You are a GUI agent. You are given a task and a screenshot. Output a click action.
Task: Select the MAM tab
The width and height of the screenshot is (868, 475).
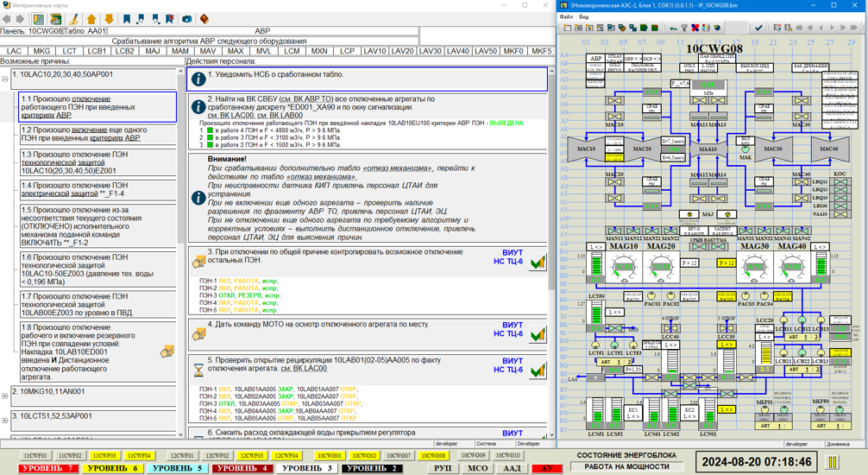pos(180,51)
